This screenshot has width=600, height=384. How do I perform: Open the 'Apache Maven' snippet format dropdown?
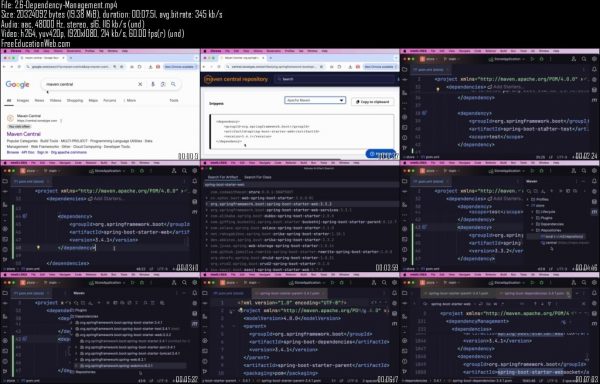(315, 100)
